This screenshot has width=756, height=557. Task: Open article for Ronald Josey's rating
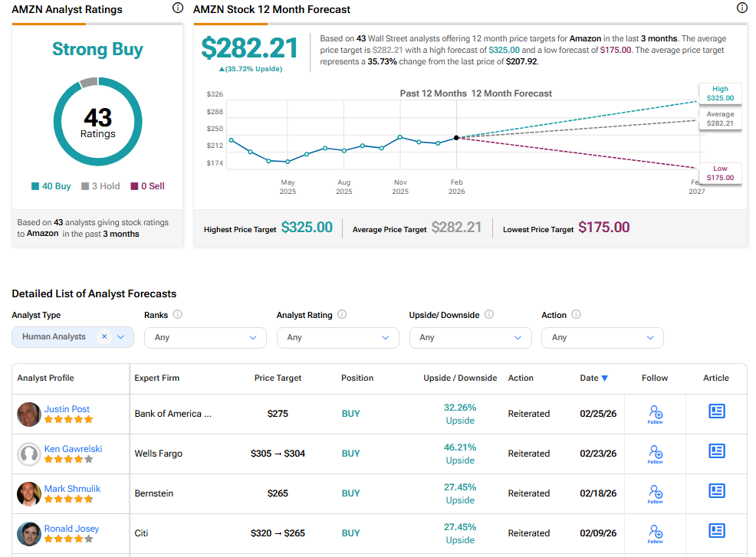717,530
